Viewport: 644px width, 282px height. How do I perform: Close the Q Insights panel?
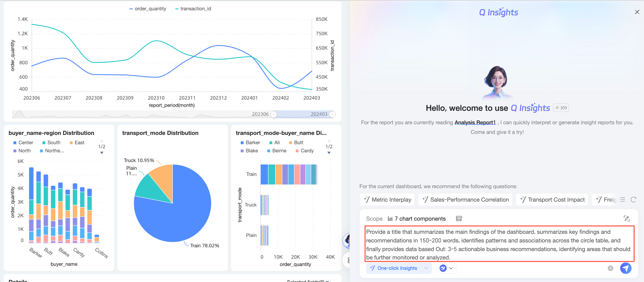point(637,12)
